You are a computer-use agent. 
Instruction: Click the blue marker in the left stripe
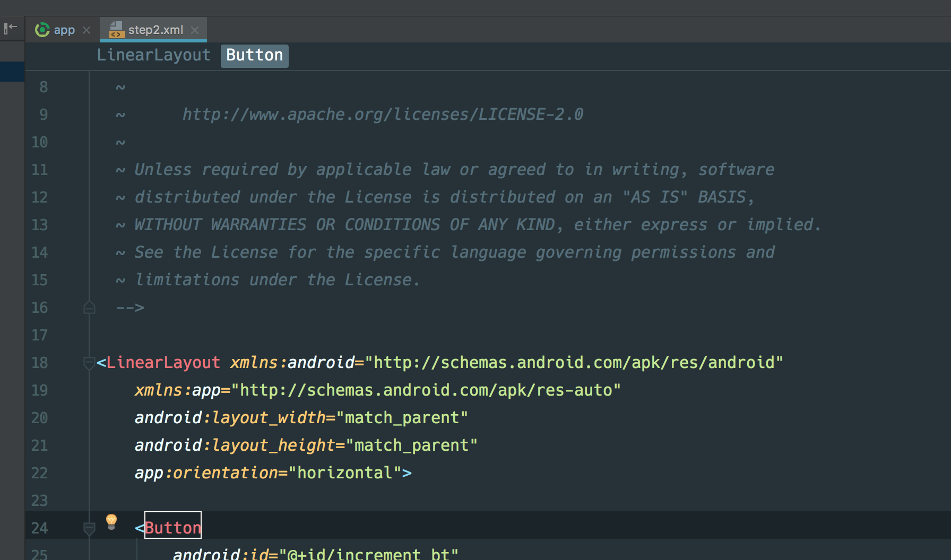pyautogui.click(x=12, y=71)
